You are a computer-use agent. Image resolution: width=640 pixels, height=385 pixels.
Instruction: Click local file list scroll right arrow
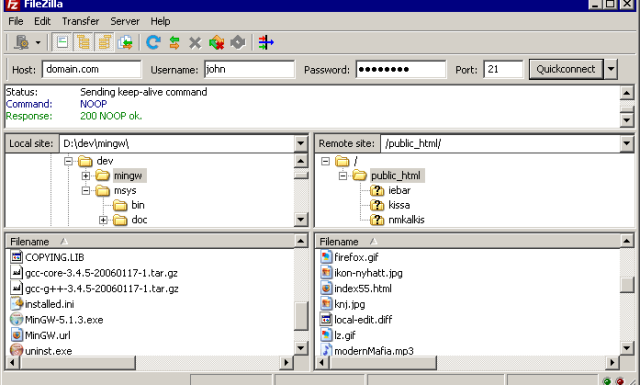pos(286,362)
